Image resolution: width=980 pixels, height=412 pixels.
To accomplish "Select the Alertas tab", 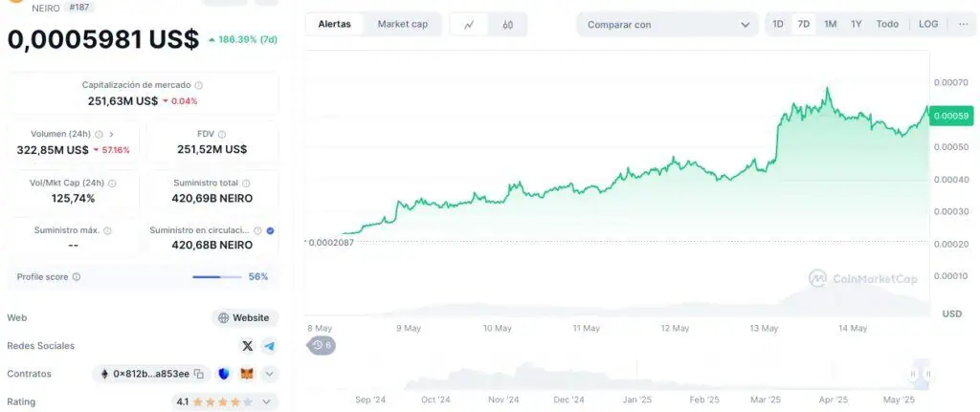I will tap(334, 24).
